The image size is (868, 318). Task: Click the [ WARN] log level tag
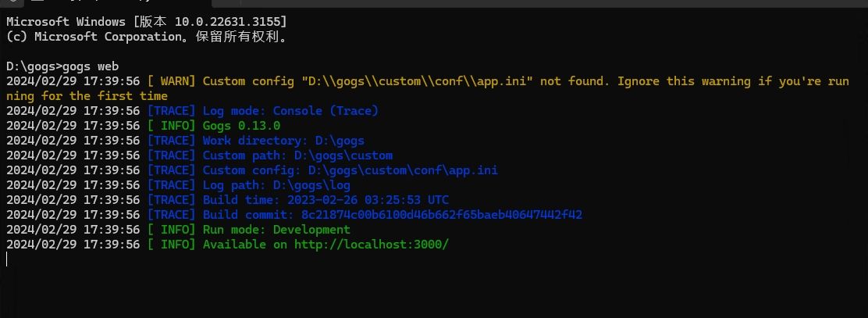(x=172, y=81)
